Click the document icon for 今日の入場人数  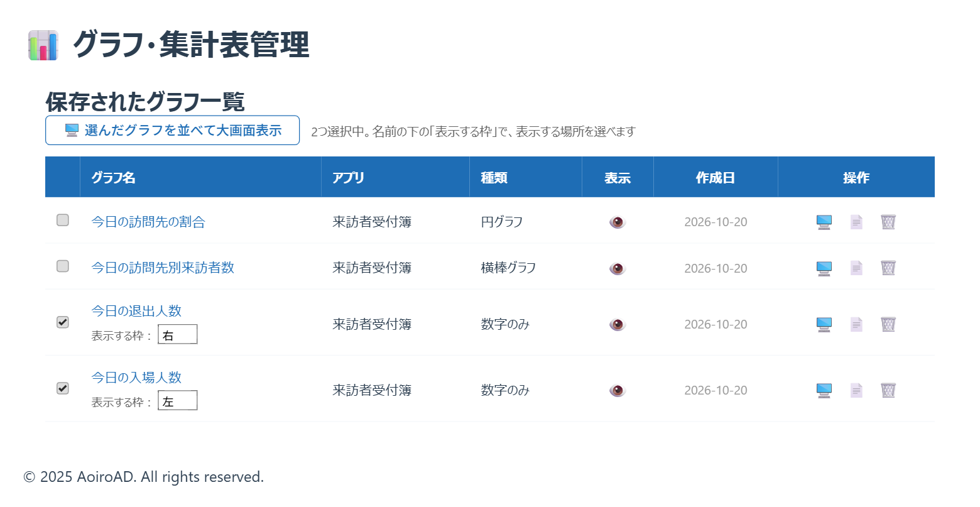(x=856, y=390)
